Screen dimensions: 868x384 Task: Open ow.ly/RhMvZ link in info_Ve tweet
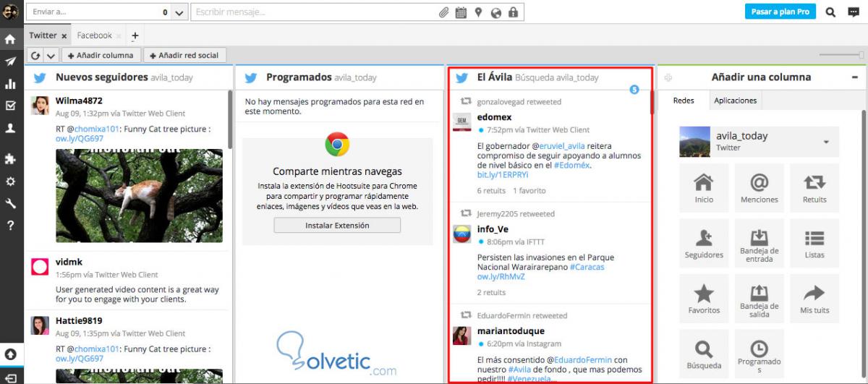(501, 276)
